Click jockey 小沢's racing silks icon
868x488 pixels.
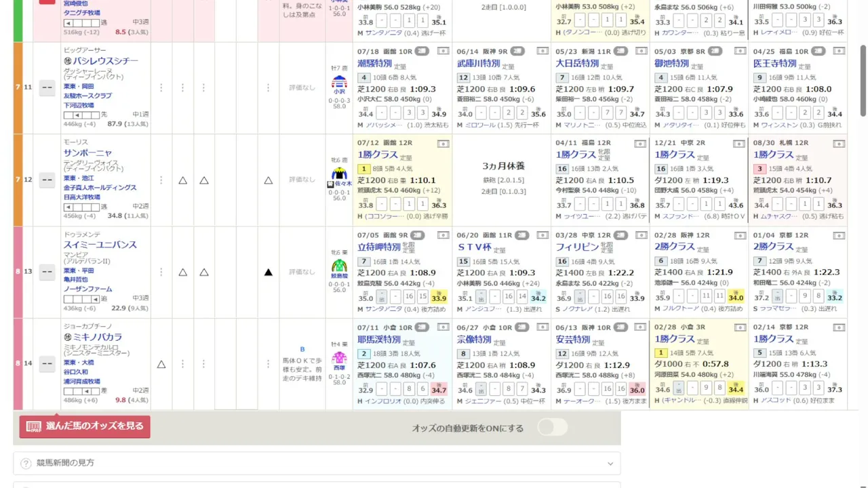tap(339, 81)
